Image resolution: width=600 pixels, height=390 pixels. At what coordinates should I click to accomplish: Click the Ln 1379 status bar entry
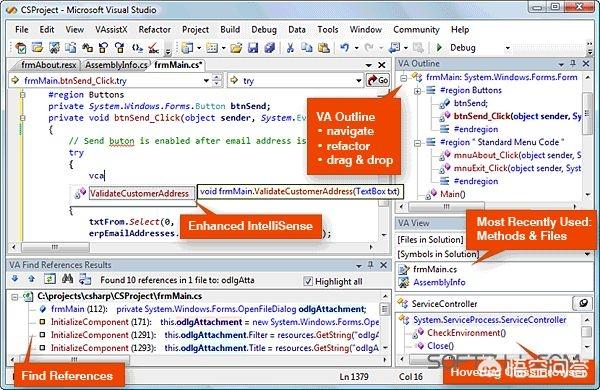tap(354, 377)
